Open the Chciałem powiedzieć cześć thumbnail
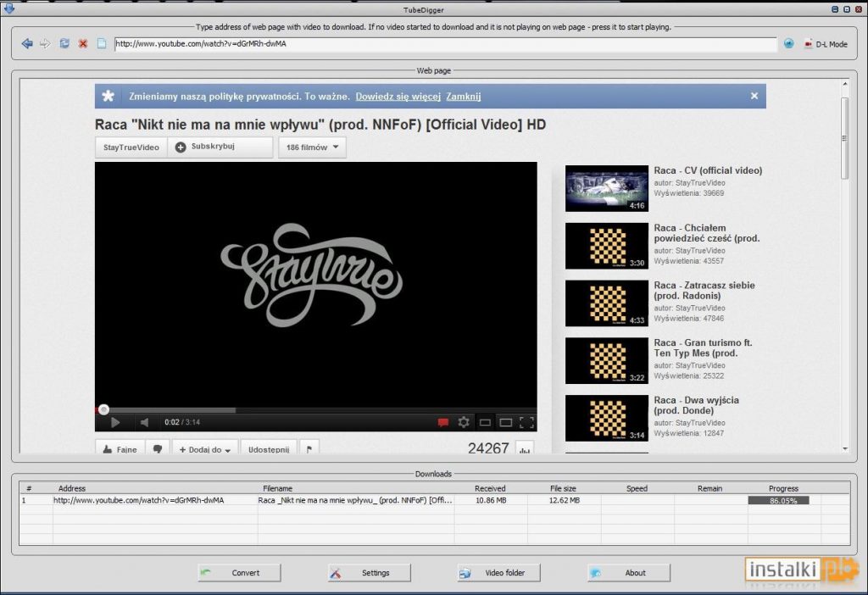868x595 pixels. [x=607, y=246]
